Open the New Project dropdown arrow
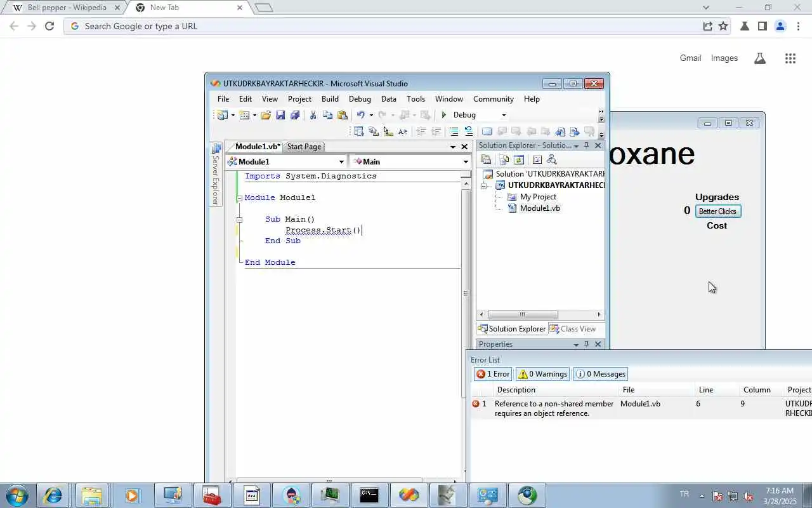 point(233,115)
